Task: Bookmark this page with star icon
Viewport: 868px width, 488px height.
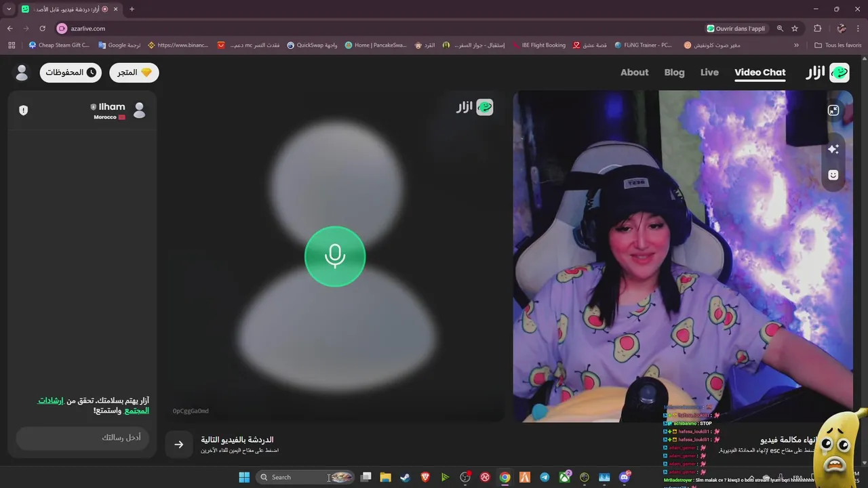Action: click(795, 28)
